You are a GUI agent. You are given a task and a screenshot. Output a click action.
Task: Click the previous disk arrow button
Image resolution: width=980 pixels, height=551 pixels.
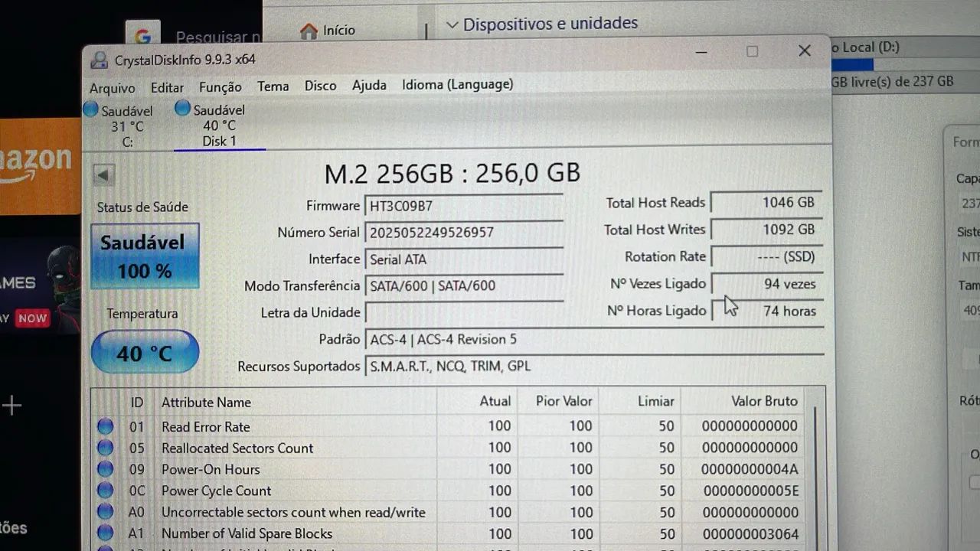[104, 174]
